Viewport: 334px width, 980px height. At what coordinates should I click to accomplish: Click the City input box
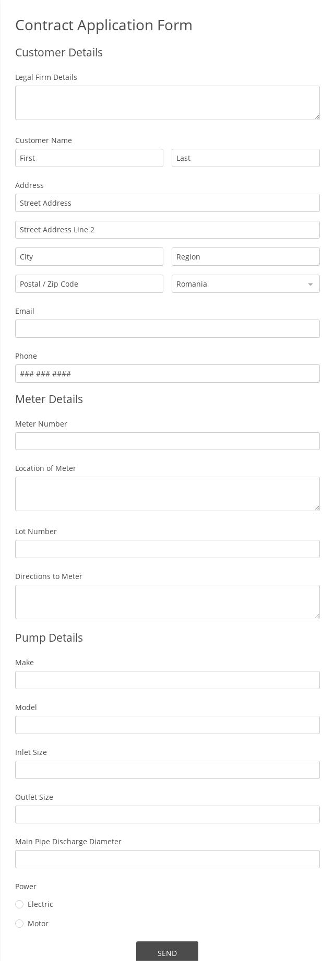89,256
